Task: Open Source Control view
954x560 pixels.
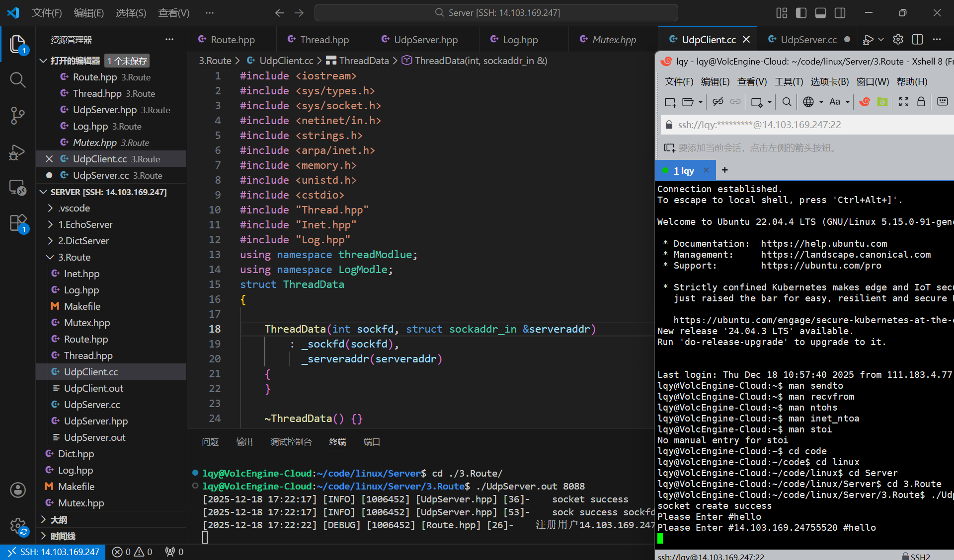Action: (18, 116)
